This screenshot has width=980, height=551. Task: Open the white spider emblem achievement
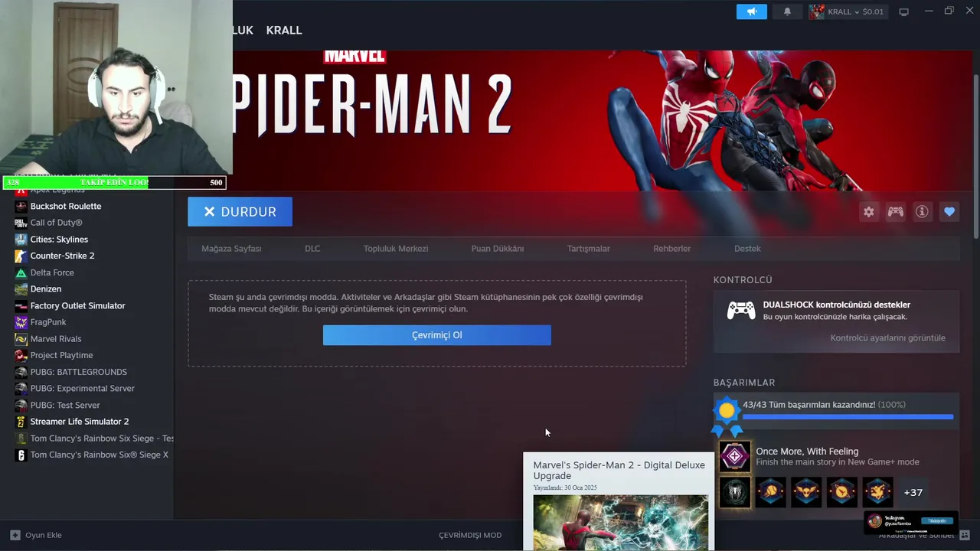pyautogui.click(x=735, y=493)
